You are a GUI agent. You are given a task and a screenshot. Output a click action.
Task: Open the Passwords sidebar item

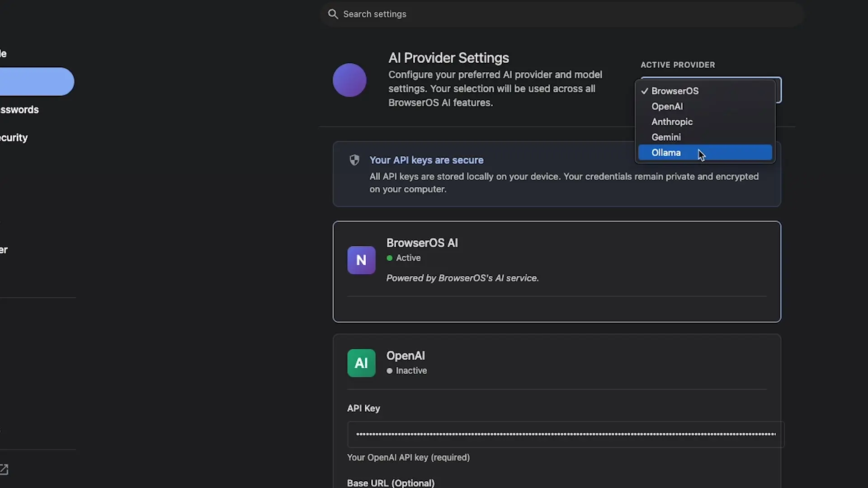(19, 110)
